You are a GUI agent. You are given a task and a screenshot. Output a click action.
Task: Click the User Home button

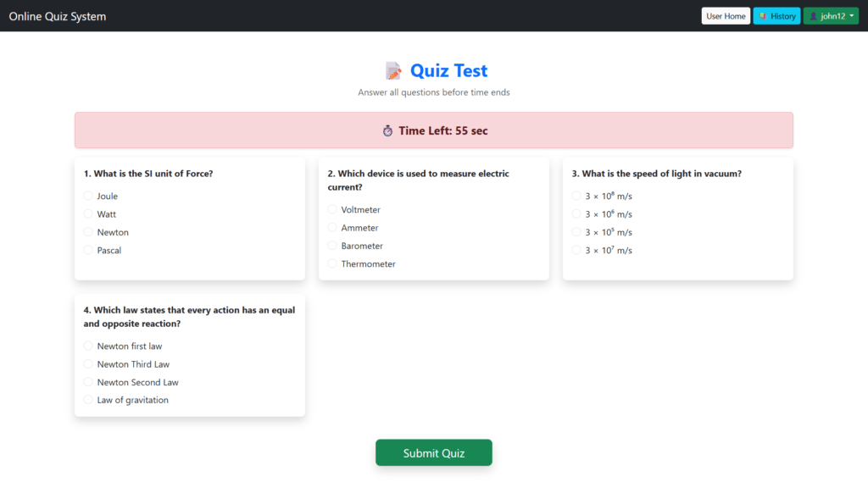click(726, 15)
